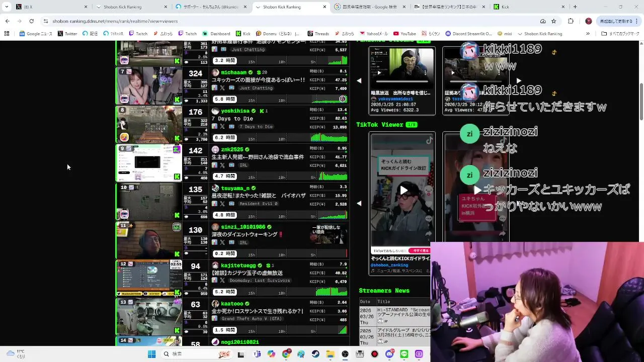Switch to the leftmost Shobon Kick Ranking tab
This screenshot has width=644, height=362.
tap(131, 7)
